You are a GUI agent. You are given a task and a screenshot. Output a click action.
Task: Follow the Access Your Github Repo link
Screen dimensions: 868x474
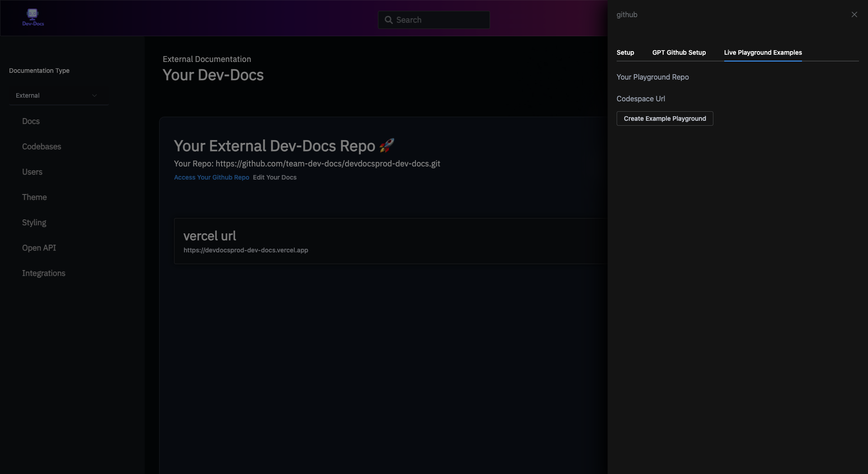pyautogui.click(x=212, y=177)
